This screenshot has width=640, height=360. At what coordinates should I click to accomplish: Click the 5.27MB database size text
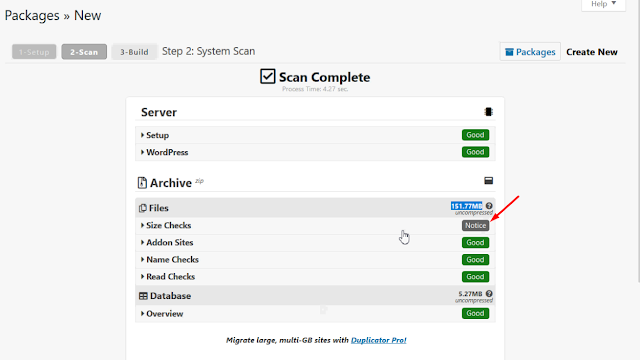click(470, 294)
